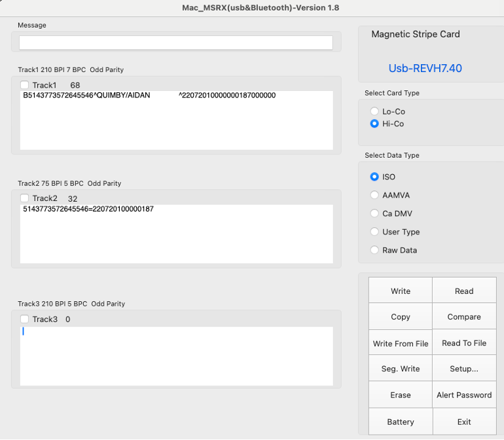Open the Setup... dialog
The width and height of the screenshot is (504, 440).
tap(464, 369)
